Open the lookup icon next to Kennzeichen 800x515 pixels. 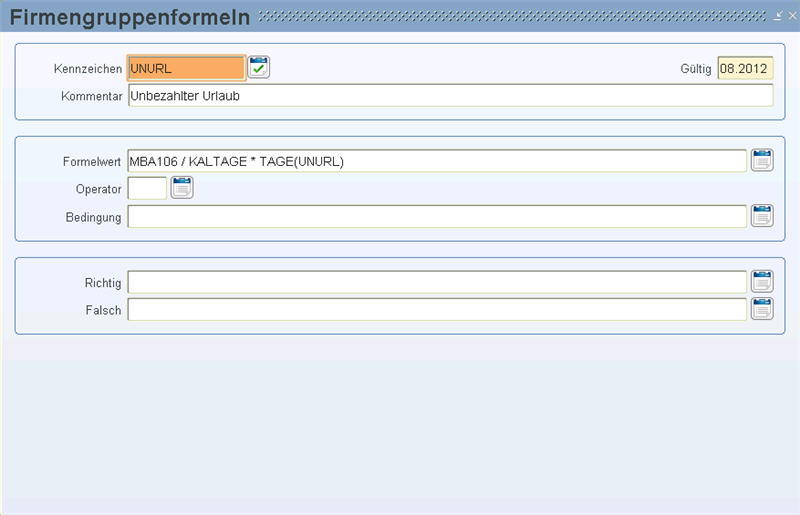[x=259, y=67]
